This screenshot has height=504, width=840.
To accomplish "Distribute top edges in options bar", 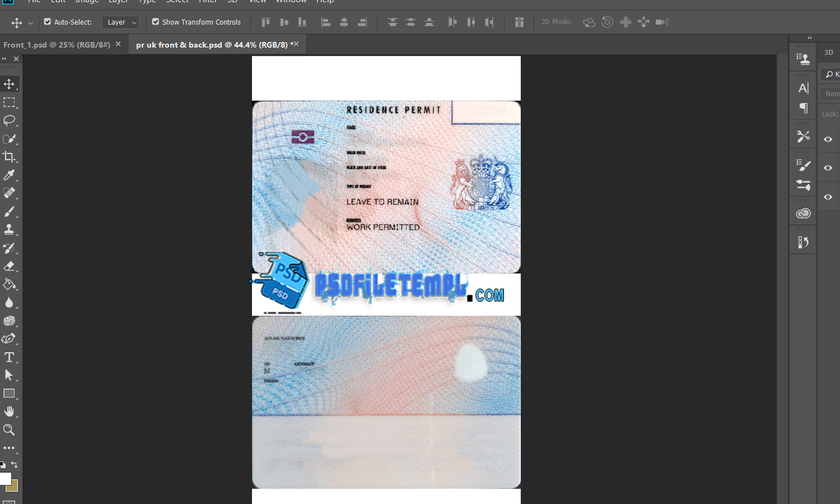I will click(392, 22).
